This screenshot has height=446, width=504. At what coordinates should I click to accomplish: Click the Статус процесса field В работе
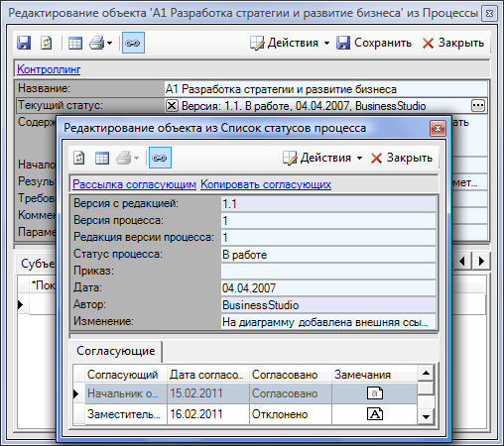(x=328, y=255)
